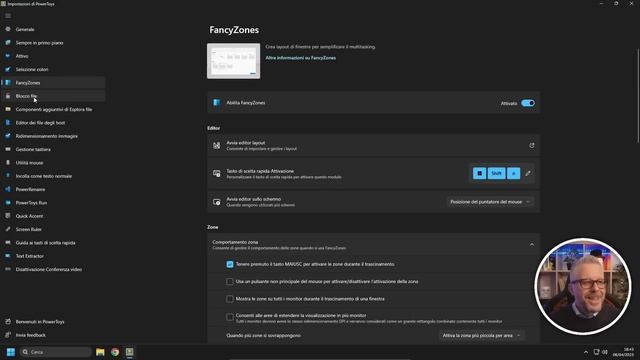Click the open icon on Avvia editor layout row
This screenshot has height=360, width=640.
pyautogui.click(x=531, y=145)
